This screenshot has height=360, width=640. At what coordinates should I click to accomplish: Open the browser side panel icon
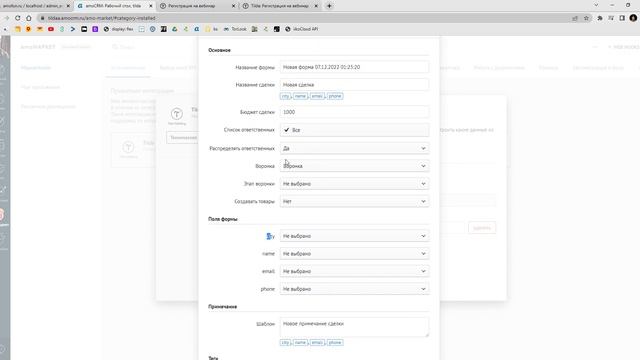622,18
